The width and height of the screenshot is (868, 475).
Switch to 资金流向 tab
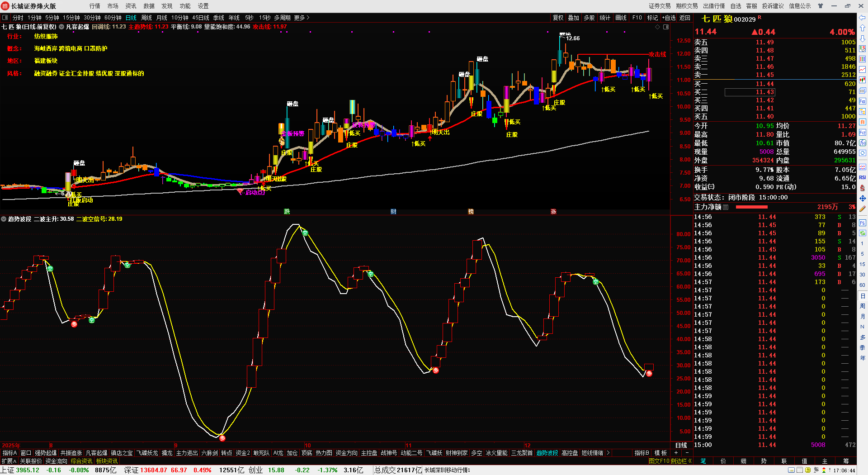click(x=57, y=461)
